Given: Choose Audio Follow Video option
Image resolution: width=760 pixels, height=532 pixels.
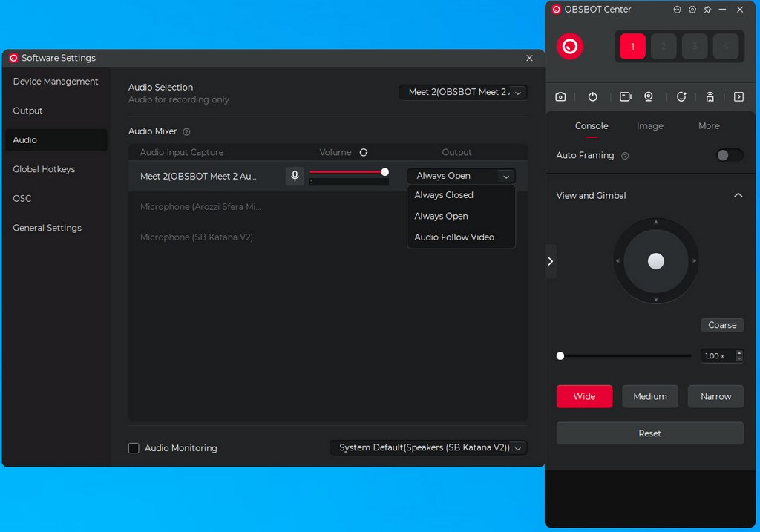Looking at the screenshot, I should (461, 237).
